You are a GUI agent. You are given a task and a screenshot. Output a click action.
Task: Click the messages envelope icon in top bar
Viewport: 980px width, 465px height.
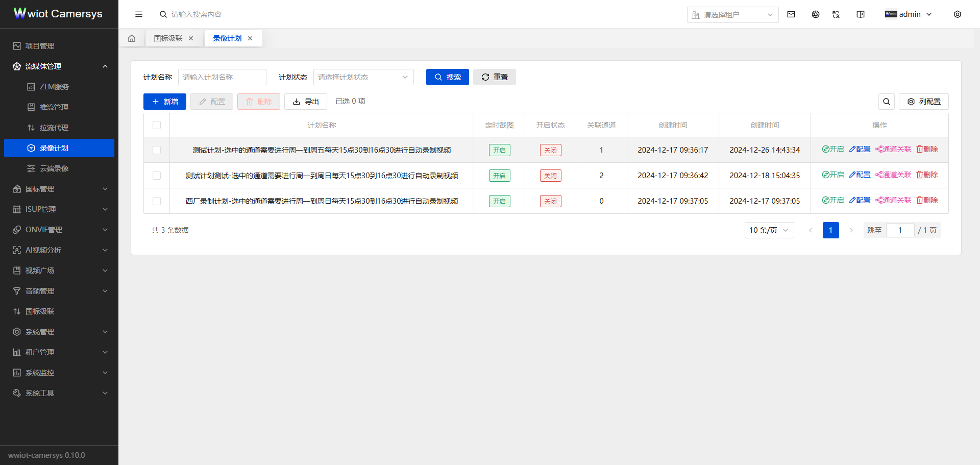pyautogui.click(x=791, y=14)
